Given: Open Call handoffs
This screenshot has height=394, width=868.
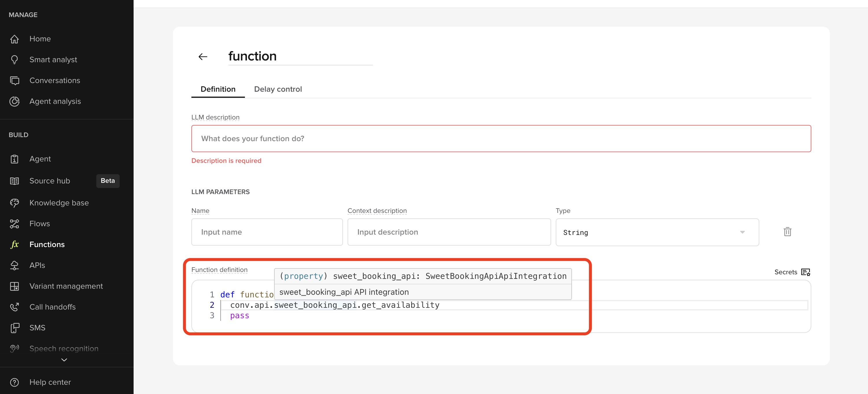Looking at the screenshot, I should pyautogui.click(x=52, y=307).
